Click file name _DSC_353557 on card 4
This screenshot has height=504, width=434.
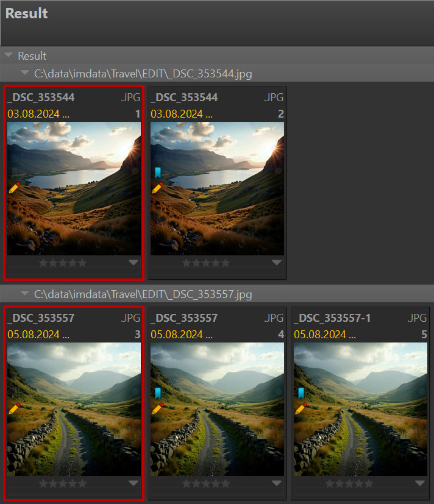coord(184,318)
